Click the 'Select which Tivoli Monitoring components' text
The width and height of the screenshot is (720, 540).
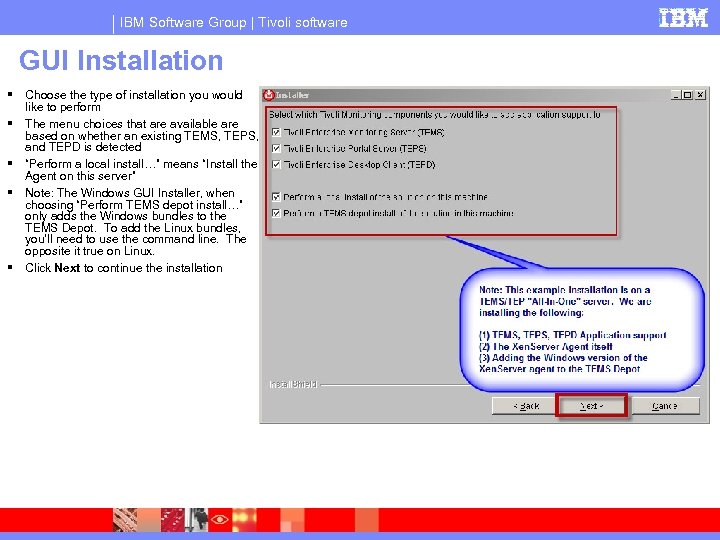coord(434,115)
